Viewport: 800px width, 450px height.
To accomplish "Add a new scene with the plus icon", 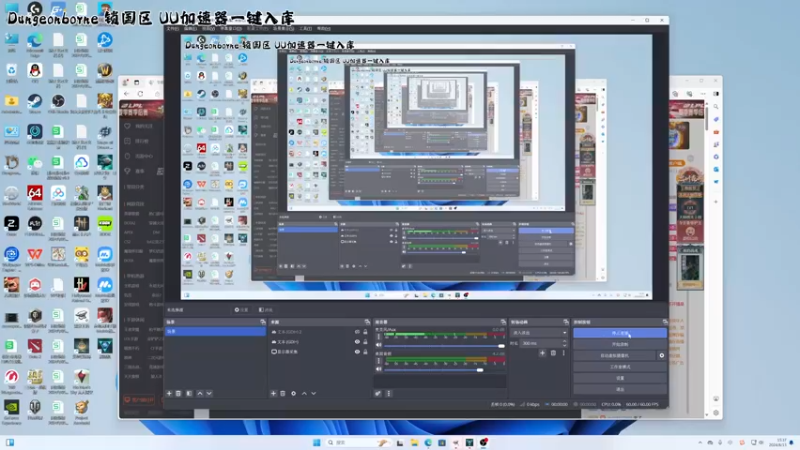I will pos(169,393).
